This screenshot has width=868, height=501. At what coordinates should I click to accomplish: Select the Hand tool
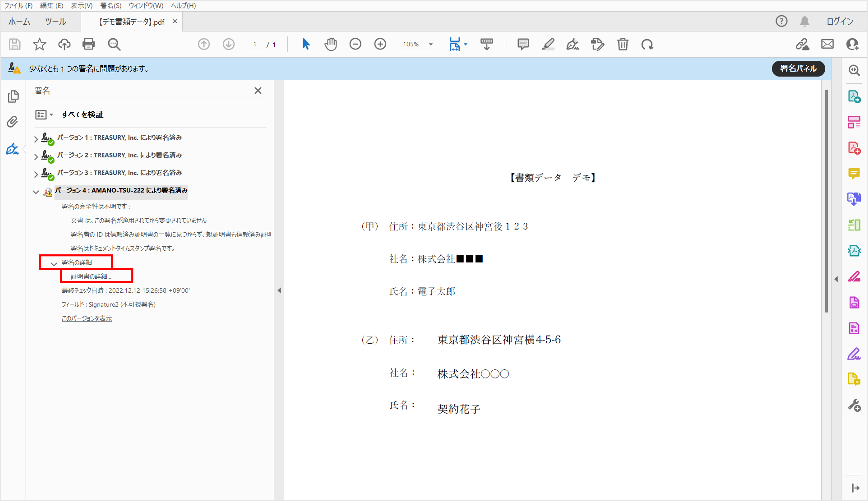coord(330,44)
